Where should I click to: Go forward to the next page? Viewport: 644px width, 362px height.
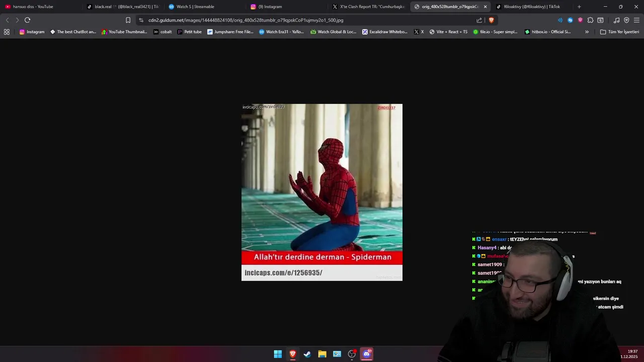pyautogui.click(x=17, y=20)
